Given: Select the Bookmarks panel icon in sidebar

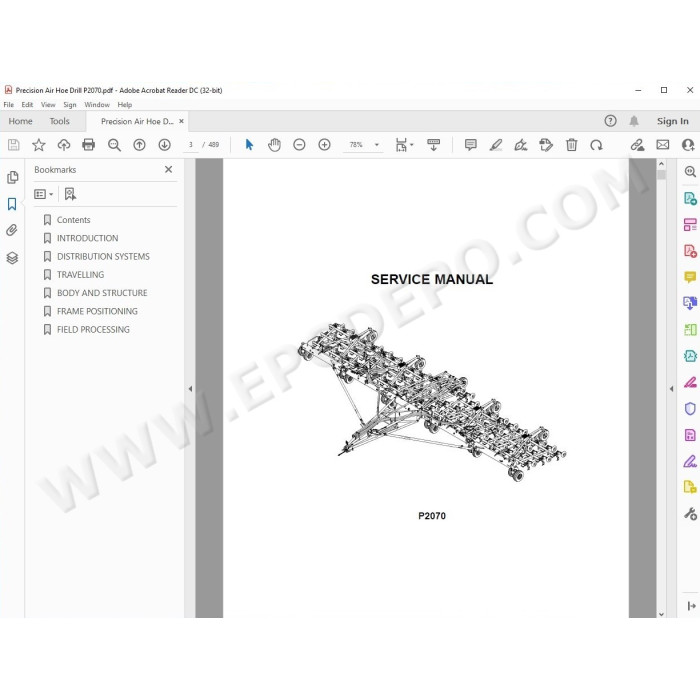Looking at the screenshot, I should pos(12,204).
